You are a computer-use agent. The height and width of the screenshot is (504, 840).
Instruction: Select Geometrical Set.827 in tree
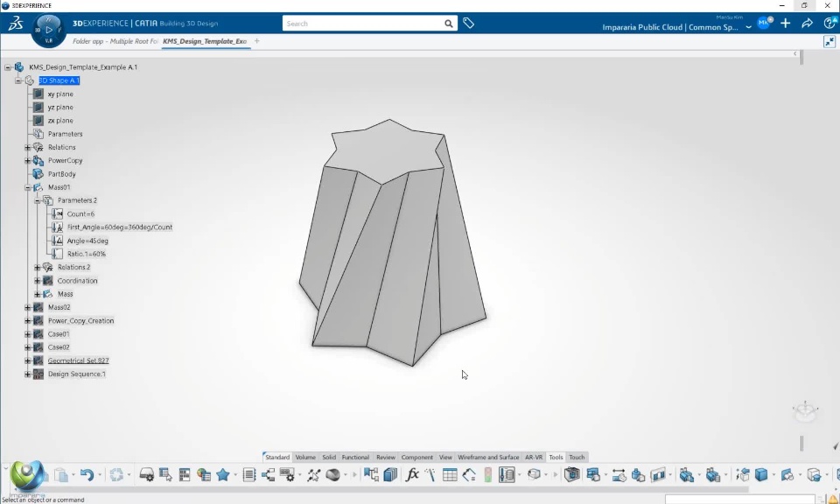click(78, 360)
